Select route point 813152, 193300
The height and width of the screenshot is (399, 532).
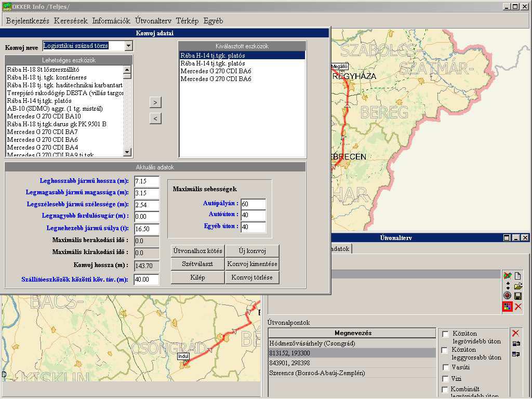352,353
